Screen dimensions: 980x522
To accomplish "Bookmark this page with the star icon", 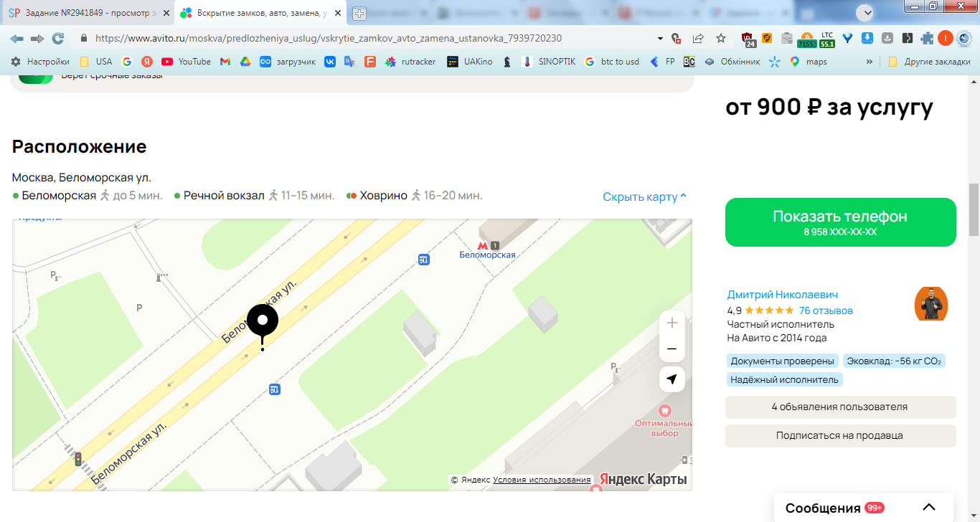I will [721, 39].
